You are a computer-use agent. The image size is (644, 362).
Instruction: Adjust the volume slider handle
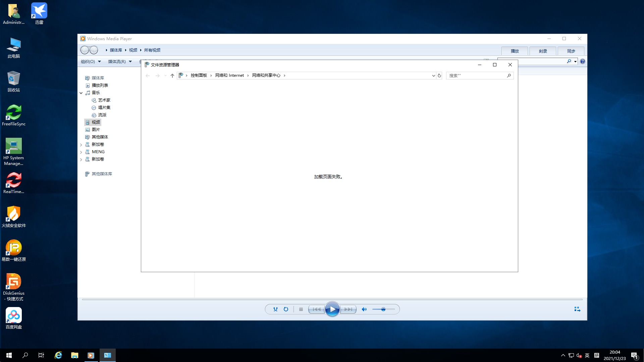click(383, 309)
